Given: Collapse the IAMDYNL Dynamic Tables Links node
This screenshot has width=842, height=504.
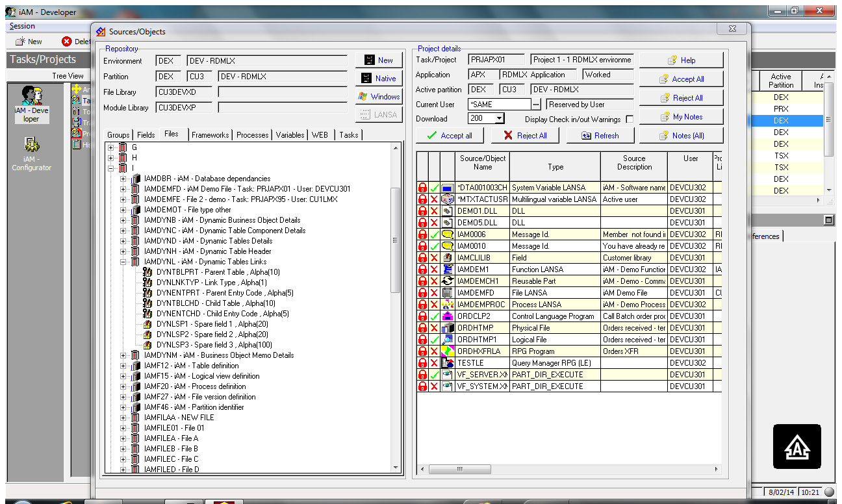Looking at the screenshot, I should [x=123, y=262].
